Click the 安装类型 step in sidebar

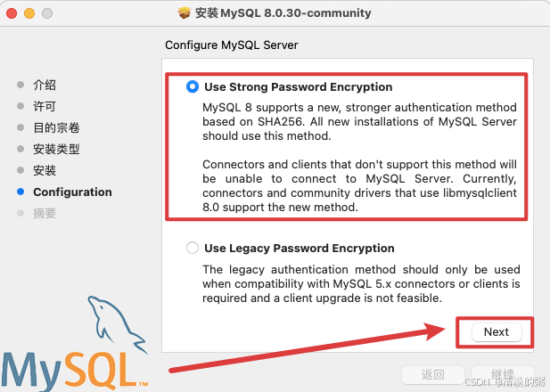pyautogui.click(x=56, y=149)
